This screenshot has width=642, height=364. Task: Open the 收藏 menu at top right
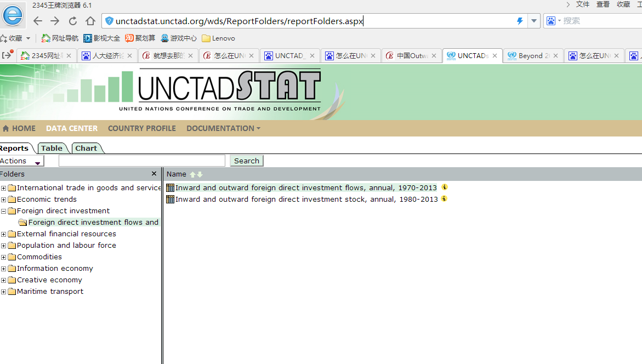[x=623, y=4]
